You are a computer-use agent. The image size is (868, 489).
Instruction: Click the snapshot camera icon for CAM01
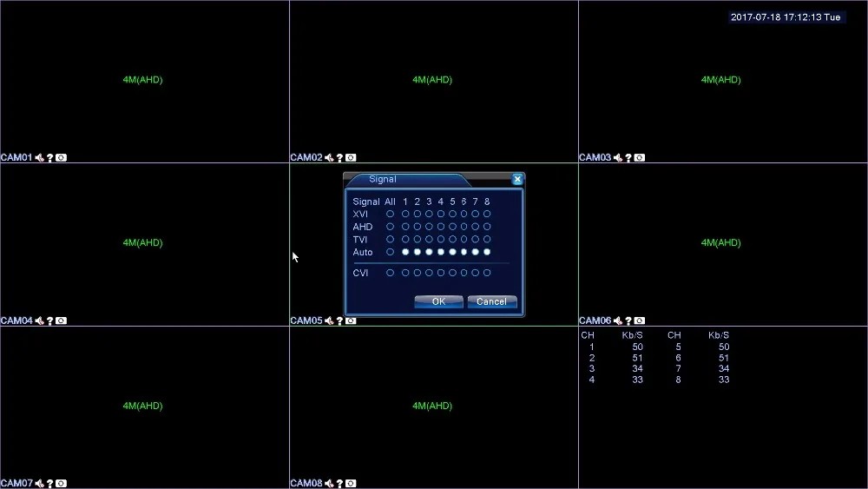61,158
